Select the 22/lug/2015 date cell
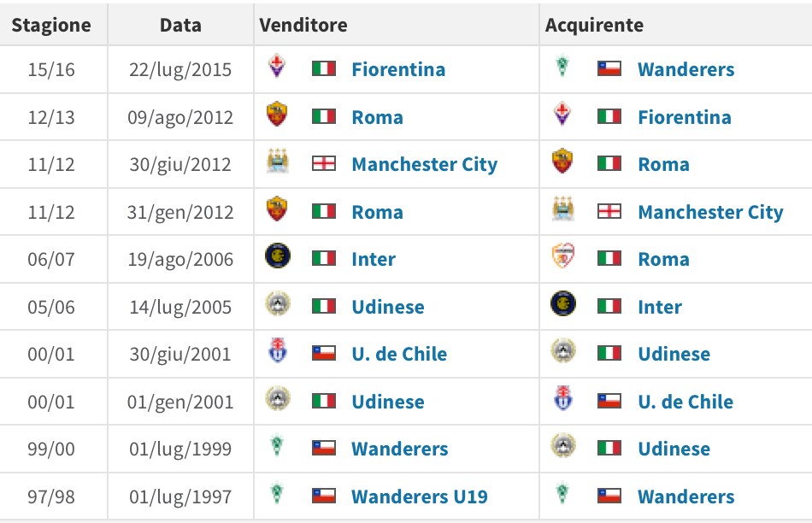 (x=180, y=69)
